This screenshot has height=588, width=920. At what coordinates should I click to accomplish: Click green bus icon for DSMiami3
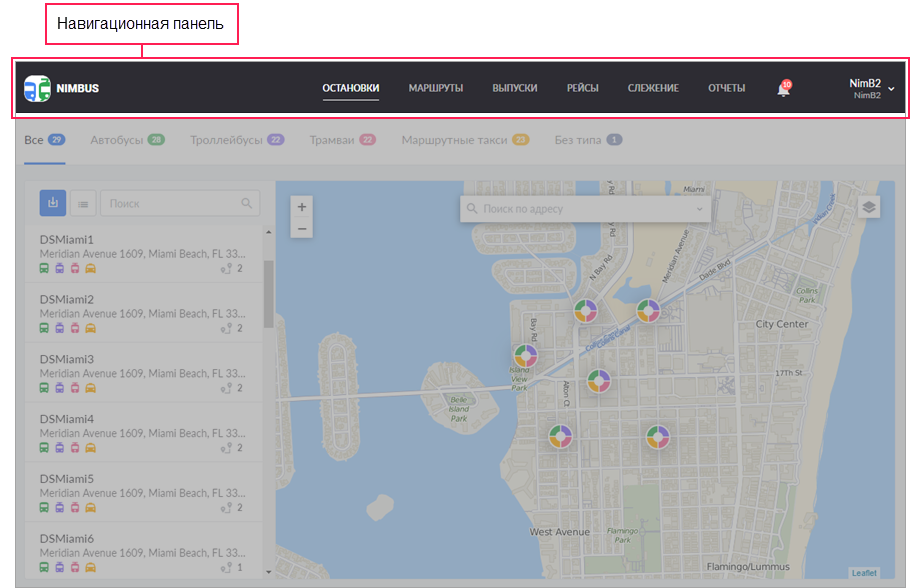click(x=44, y=388)
